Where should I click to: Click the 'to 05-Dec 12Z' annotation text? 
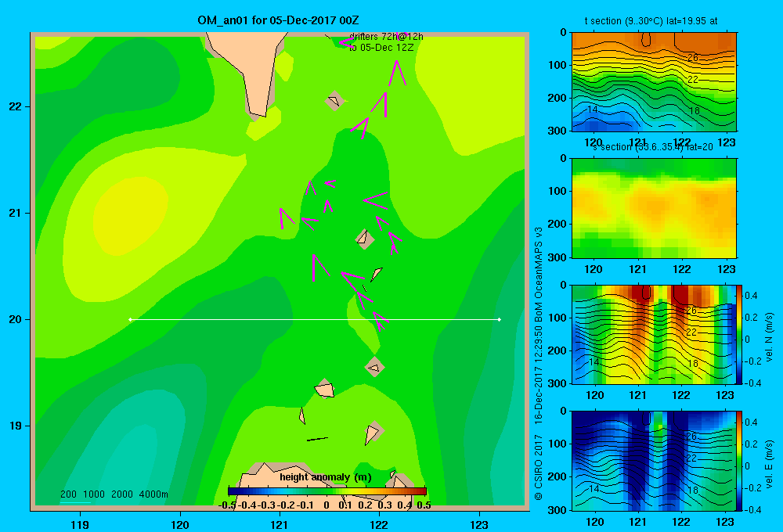point(381,48)
